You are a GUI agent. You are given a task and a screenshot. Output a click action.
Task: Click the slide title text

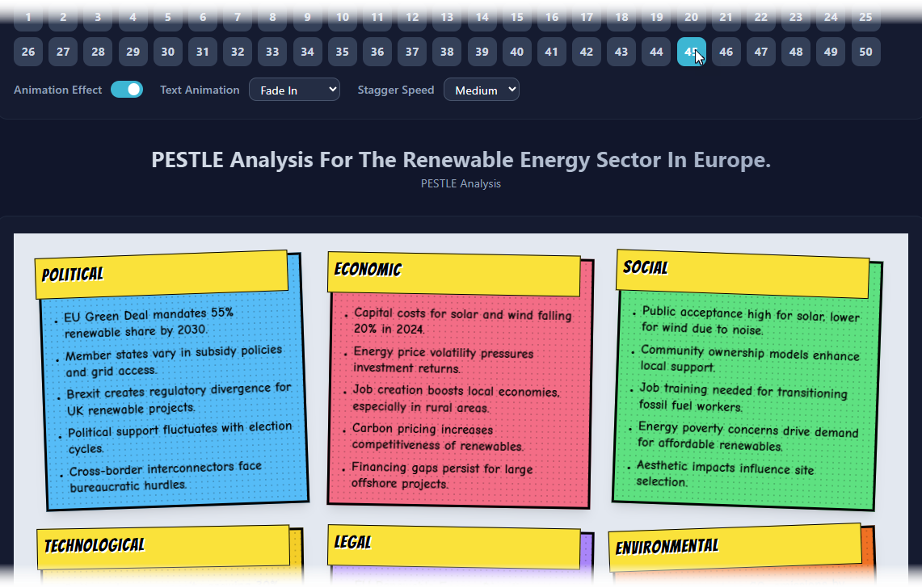[x=461, y=160]
